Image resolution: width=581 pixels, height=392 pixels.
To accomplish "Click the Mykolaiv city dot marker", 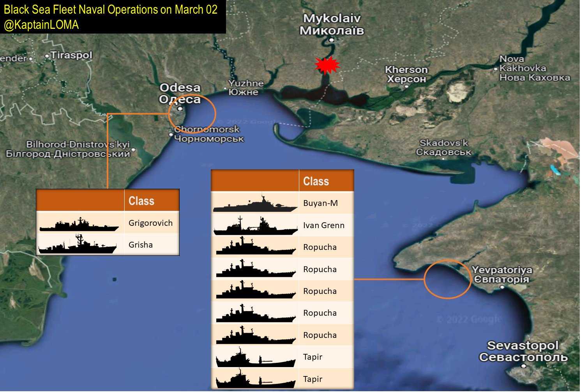I will click(x=331, y=40).
